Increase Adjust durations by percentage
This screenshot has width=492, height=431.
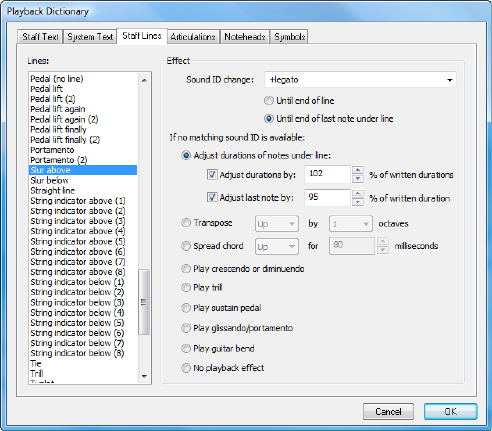(x=358, y=170)
